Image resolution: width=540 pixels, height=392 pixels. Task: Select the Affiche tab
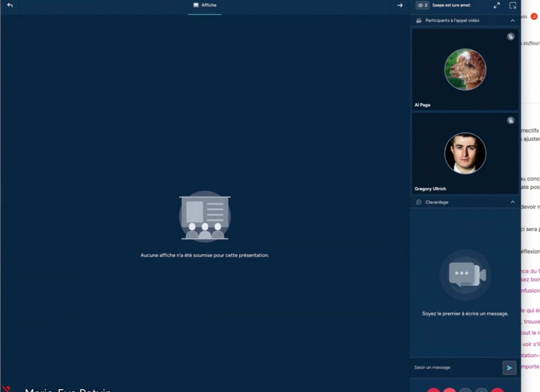[x=204, y=5]
